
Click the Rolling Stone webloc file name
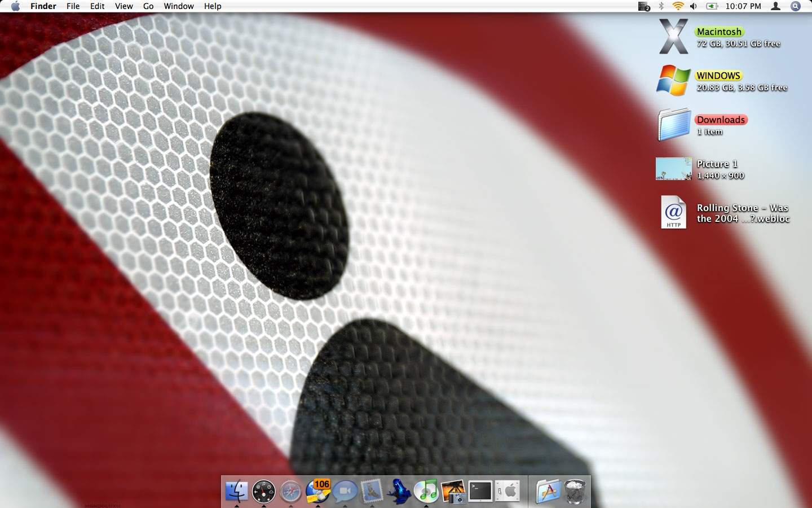coord(743,213)
